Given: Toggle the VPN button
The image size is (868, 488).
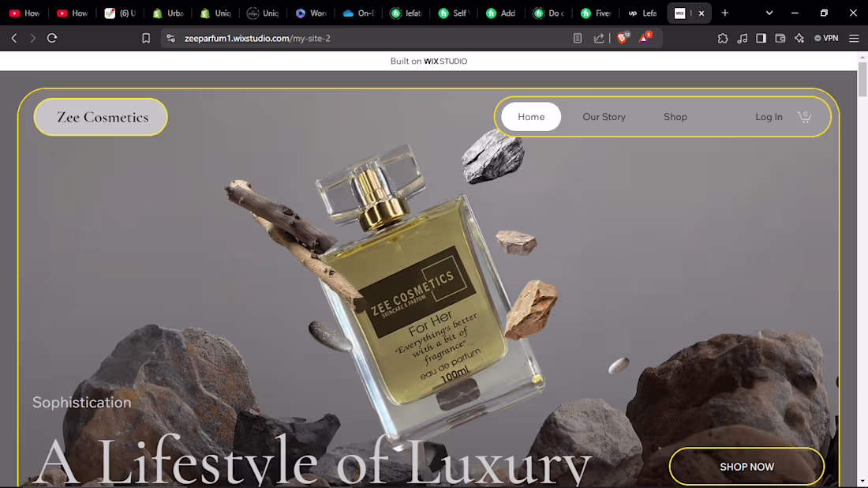Looking at the screenshot, I should coord(826,38).
